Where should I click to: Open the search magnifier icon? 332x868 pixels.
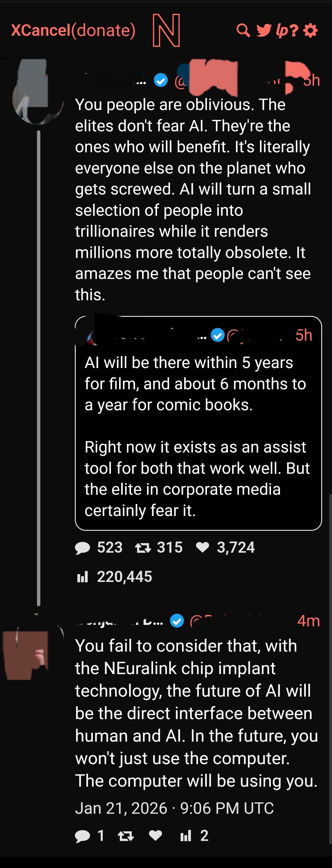click(243, 31)
